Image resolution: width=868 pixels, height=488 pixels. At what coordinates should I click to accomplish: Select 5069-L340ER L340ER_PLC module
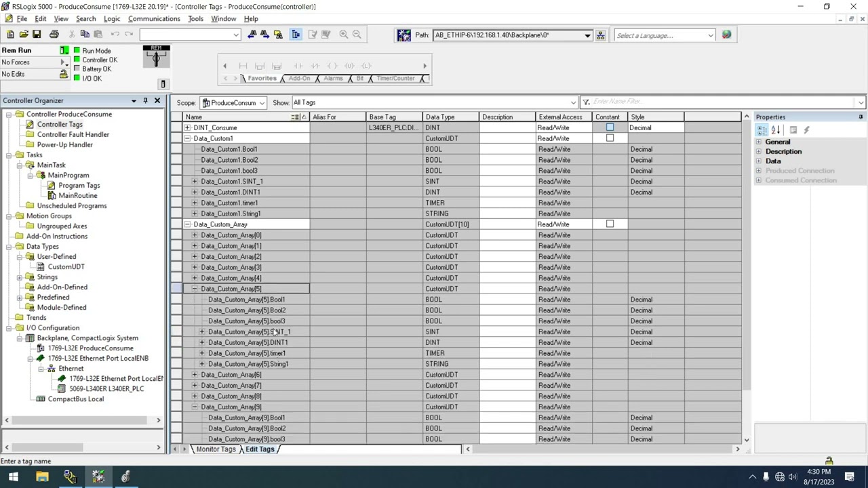(106, 389)
